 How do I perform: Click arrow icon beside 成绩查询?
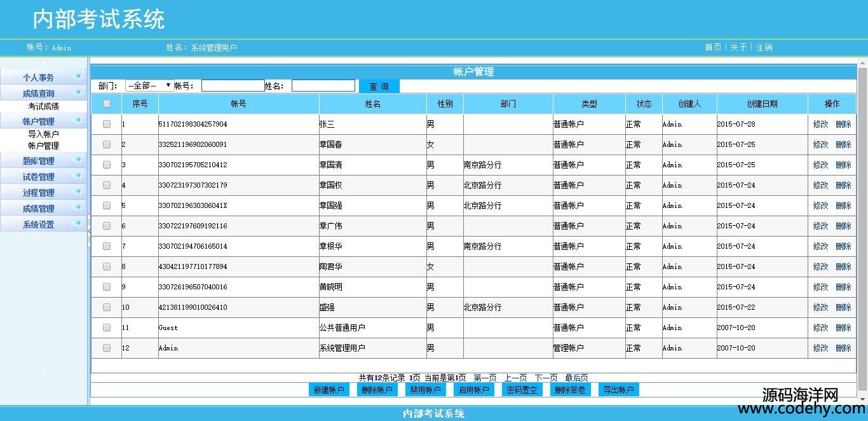point(78,93)
